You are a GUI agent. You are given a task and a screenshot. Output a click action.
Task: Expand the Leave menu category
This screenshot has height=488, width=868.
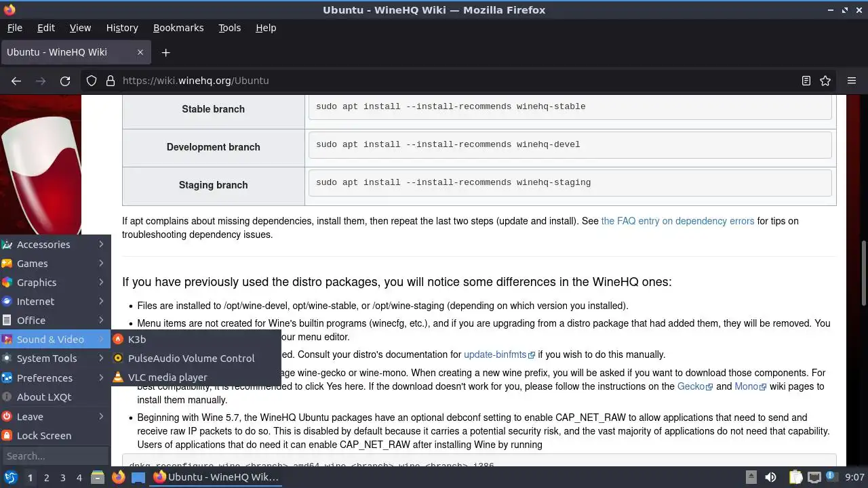55,417
